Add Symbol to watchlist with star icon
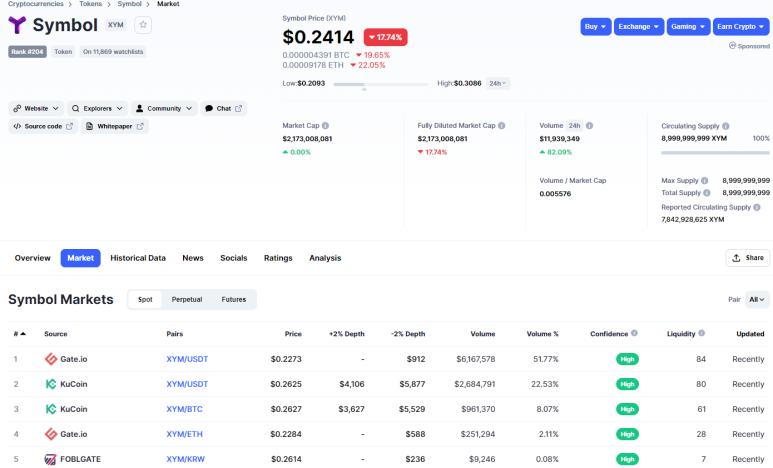The width and height of the screenshot is (773, 468). 143,25
